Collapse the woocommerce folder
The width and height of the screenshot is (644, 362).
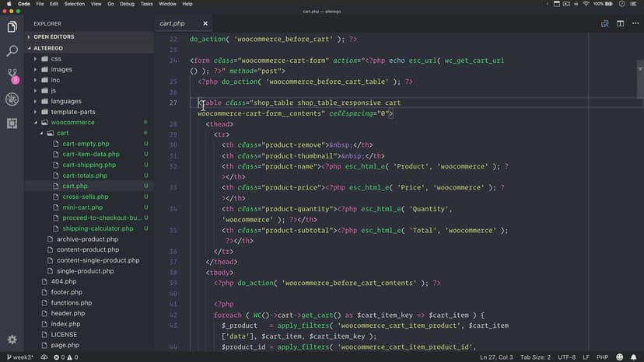72,123
